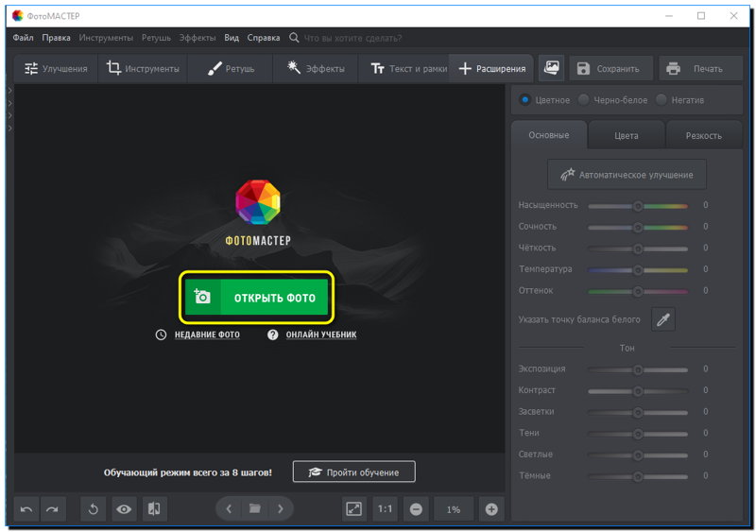Image resolution: width=756 pixels, height=532 pixels.
Task: Open the Эффекты menu in menu bar
Action: (198, 38)
